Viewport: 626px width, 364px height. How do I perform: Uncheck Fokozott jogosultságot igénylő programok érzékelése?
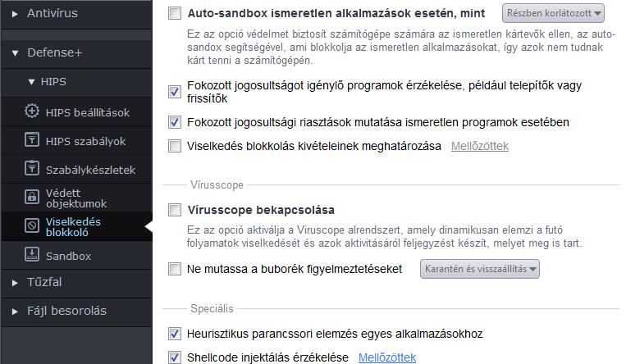tap(175, 92)
